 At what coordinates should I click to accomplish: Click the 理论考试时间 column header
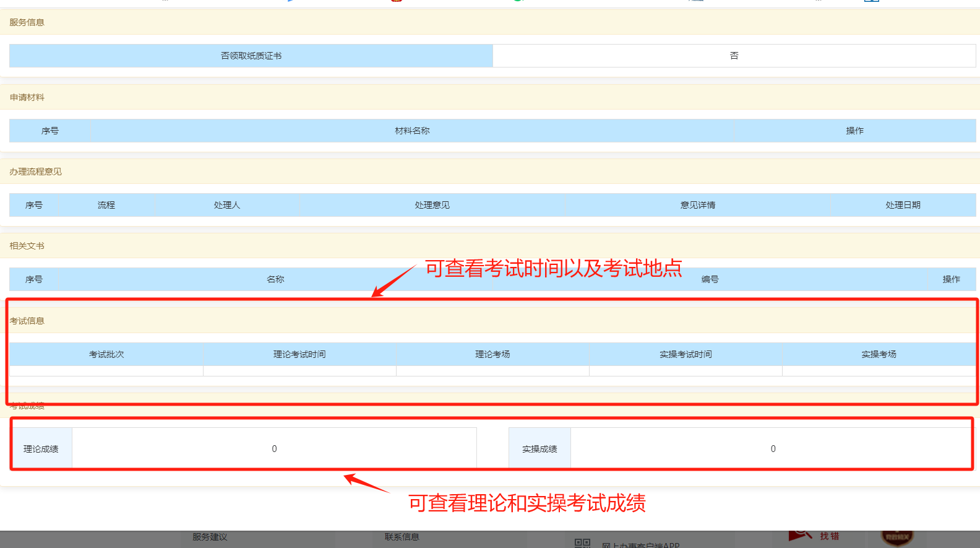299,354
